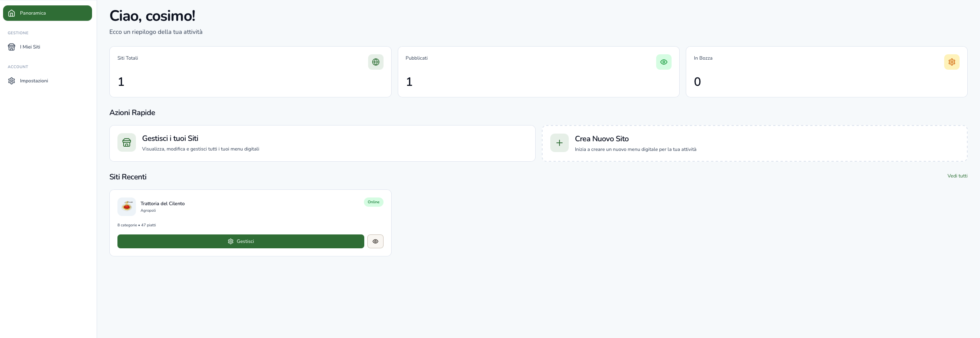Select the Crea Nuovo Sito heading
Screen dimensions: 980x338
point(601,139)
